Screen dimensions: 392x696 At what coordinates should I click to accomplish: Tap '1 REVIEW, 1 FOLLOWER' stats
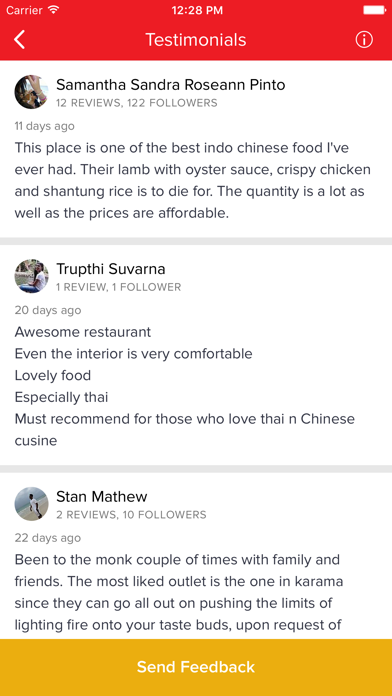click(x=119, y=287)
